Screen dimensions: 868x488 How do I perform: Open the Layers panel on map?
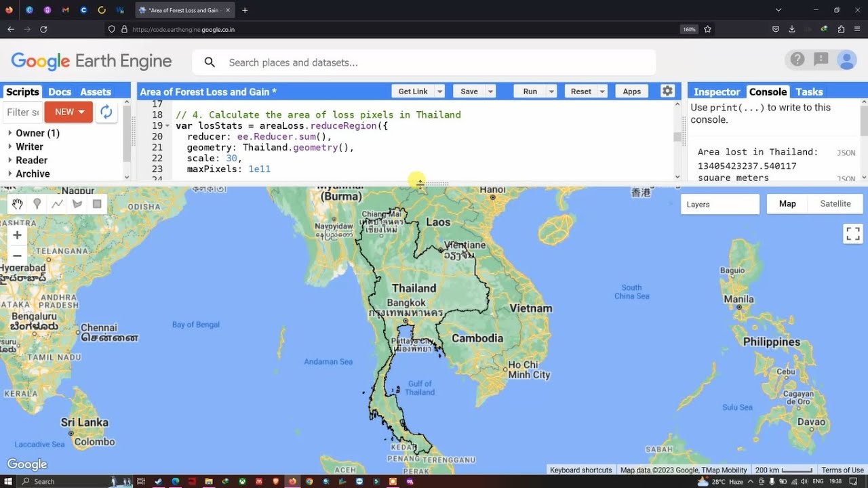point(719,204)
